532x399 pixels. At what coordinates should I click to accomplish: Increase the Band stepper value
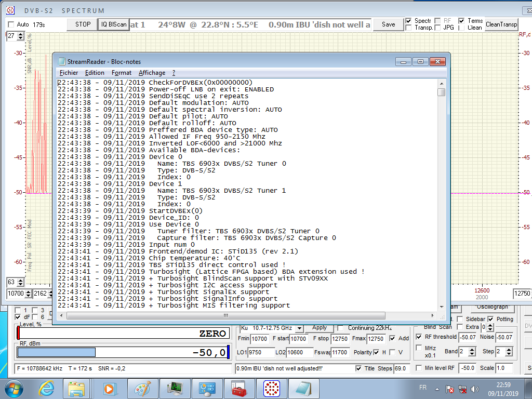pyautogui.click(x=472, y=349)
